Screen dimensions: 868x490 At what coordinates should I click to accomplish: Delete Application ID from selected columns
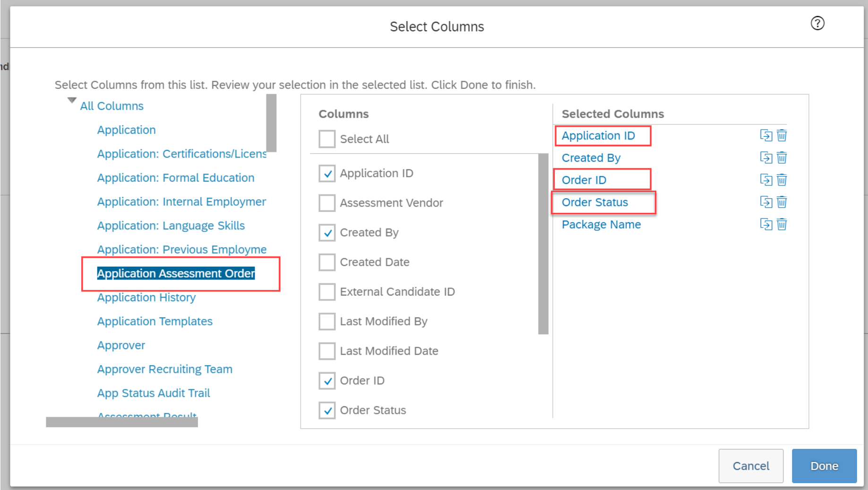coord(782,135)
